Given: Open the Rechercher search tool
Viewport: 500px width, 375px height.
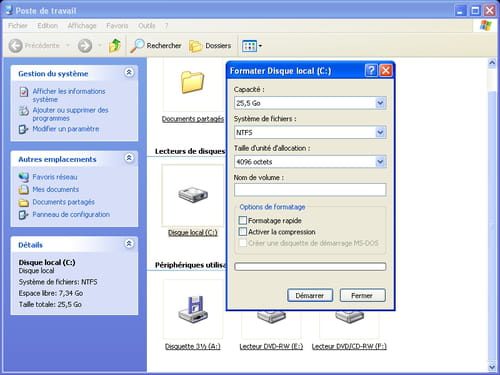Looking at the screenshot, I should point(156,46).
